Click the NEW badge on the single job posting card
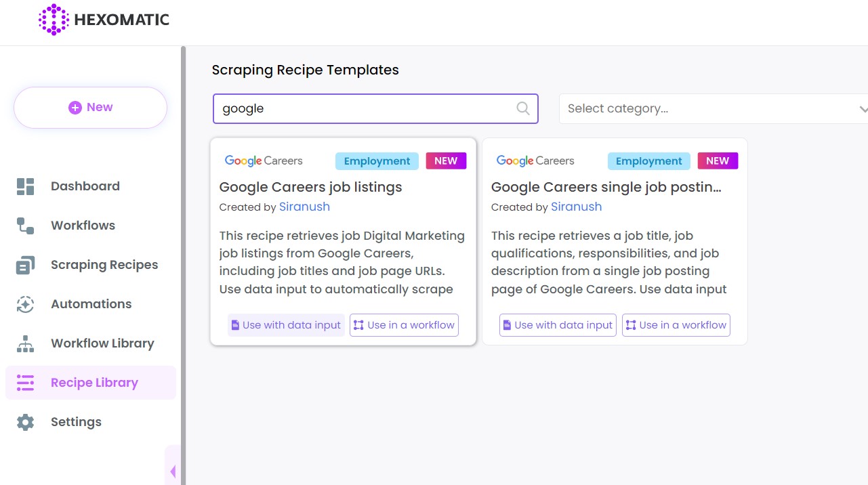 (718, 161)
